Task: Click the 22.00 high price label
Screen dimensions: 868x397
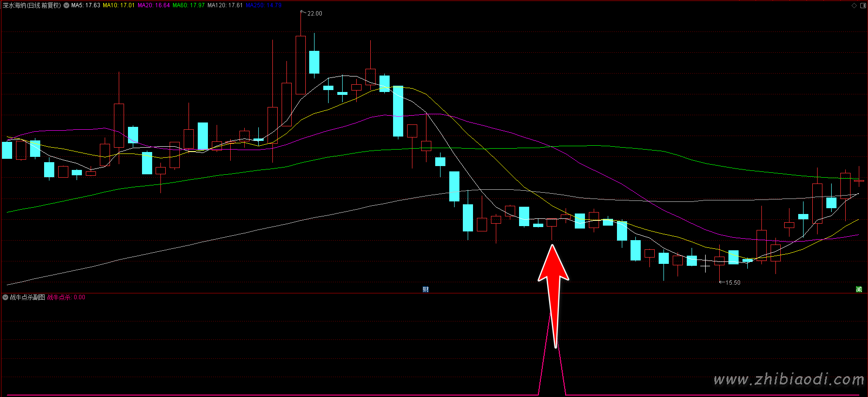Action: (315, 14)
